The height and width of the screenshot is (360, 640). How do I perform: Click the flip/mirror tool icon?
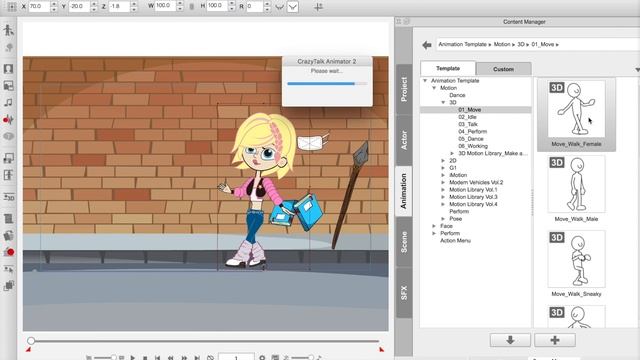(x=8, y=175)
